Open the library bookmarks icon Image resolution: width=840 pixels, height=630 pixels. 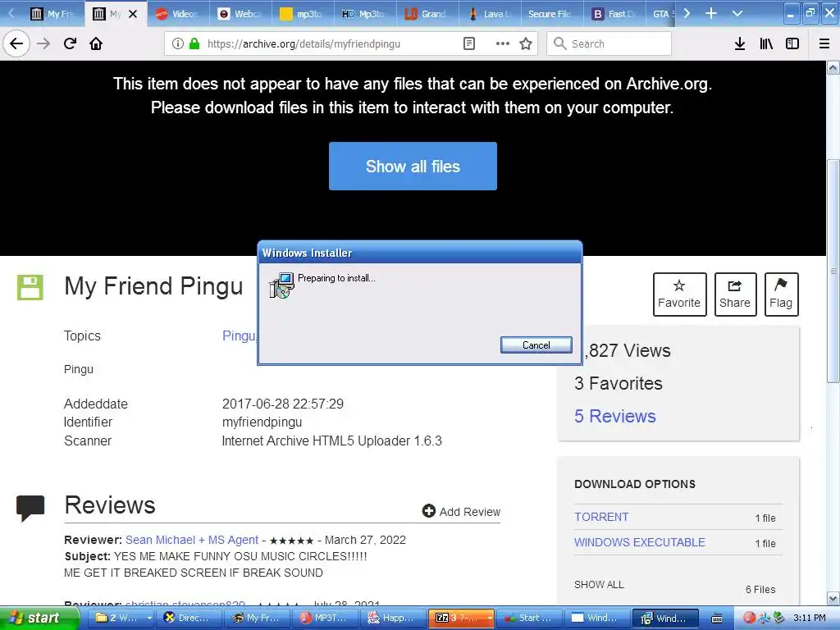tap(766, 43)
